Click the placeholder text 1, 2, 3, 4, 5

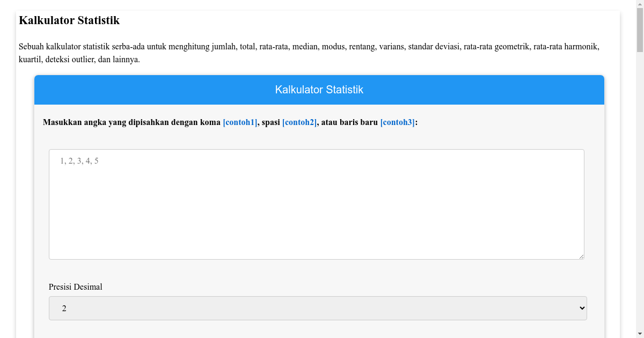click(79, 160)
